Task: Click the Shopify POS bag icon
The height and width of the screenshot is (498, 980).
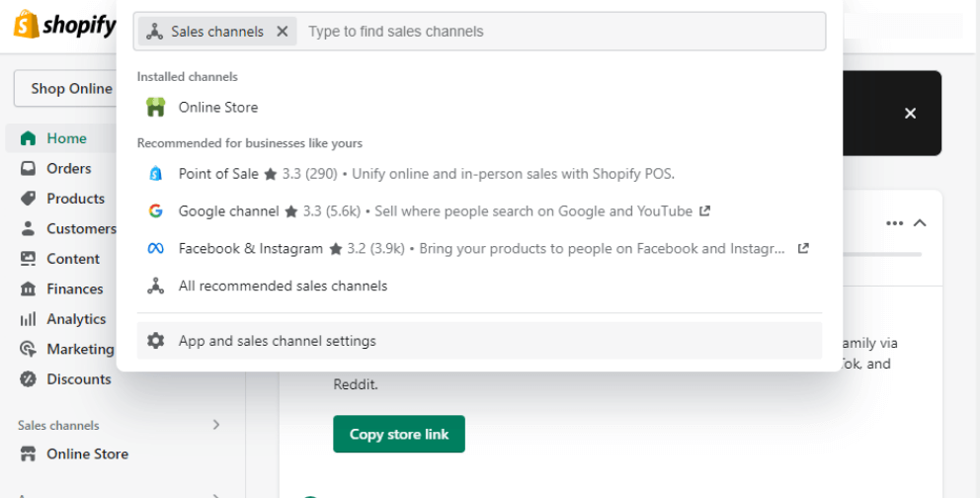Action: [156, 174]
